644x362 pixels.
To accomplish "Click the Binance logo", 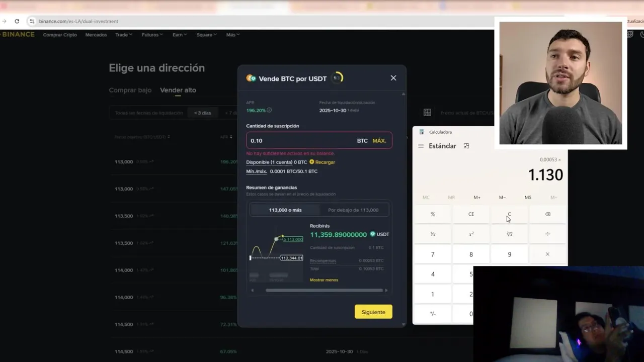I will click(17, 34).
